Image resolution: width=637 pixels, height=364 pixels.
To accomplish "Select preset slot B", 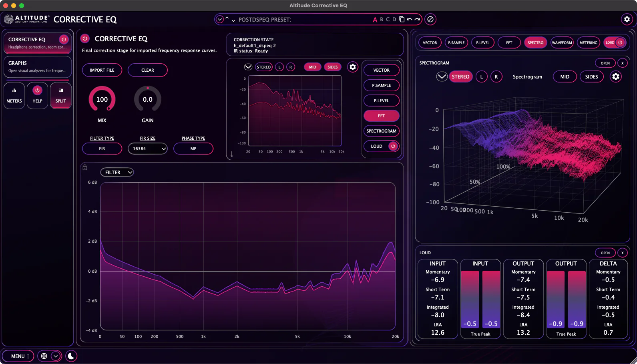I will pos(382,19).
